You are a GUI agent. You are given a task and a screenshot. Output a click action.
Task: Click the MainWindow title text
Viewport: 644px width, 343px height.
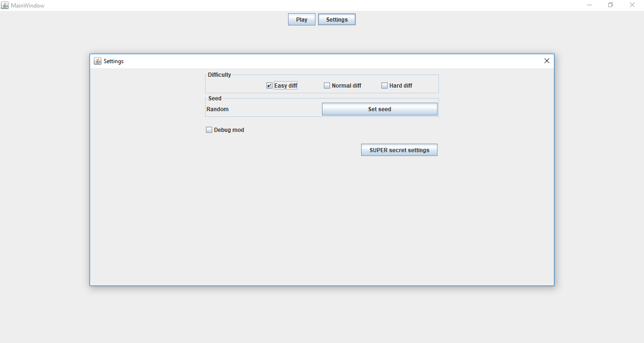point(27,6)
